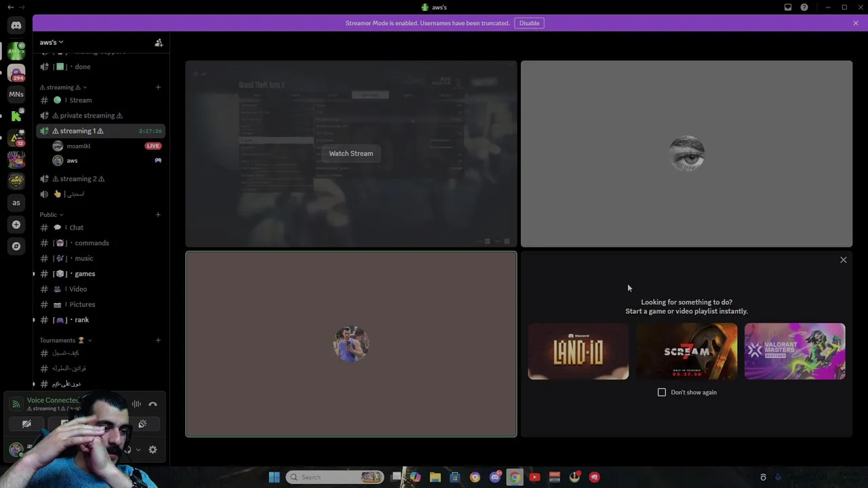Viewport: 868px width, 488px height.
Task: Open YouTube app from taskbar
Action: click(534, 477)
